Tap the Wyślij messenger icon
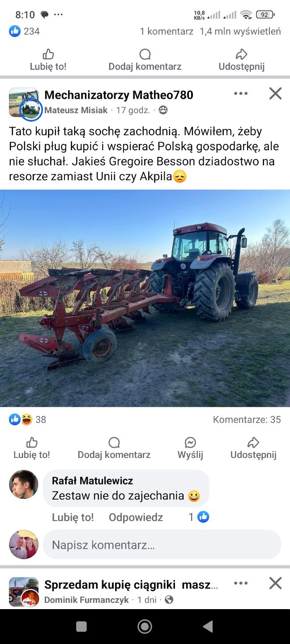Image resolution: width=290 pixels, height=644 pixels. [190, 449]
